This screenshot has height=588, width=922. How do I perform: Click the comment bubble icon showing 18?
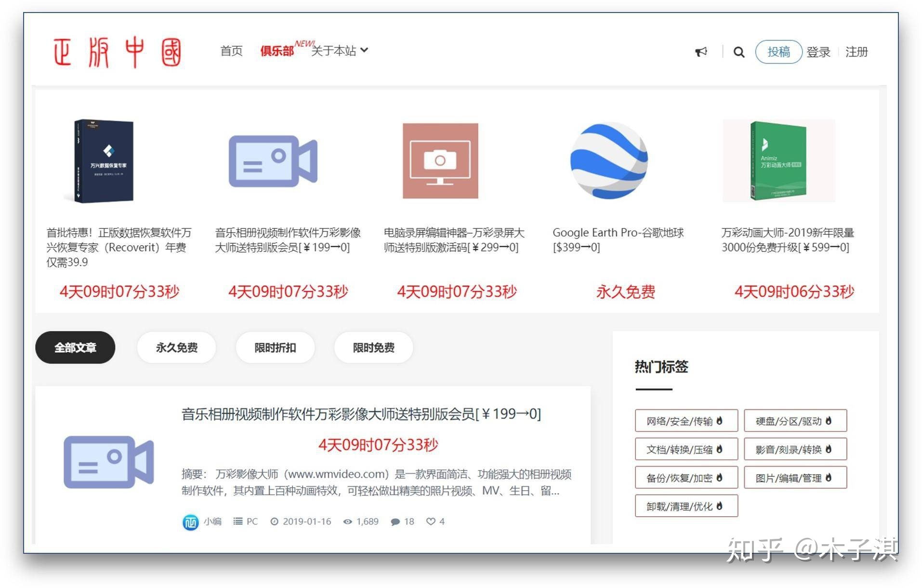[x=395, y=522]
